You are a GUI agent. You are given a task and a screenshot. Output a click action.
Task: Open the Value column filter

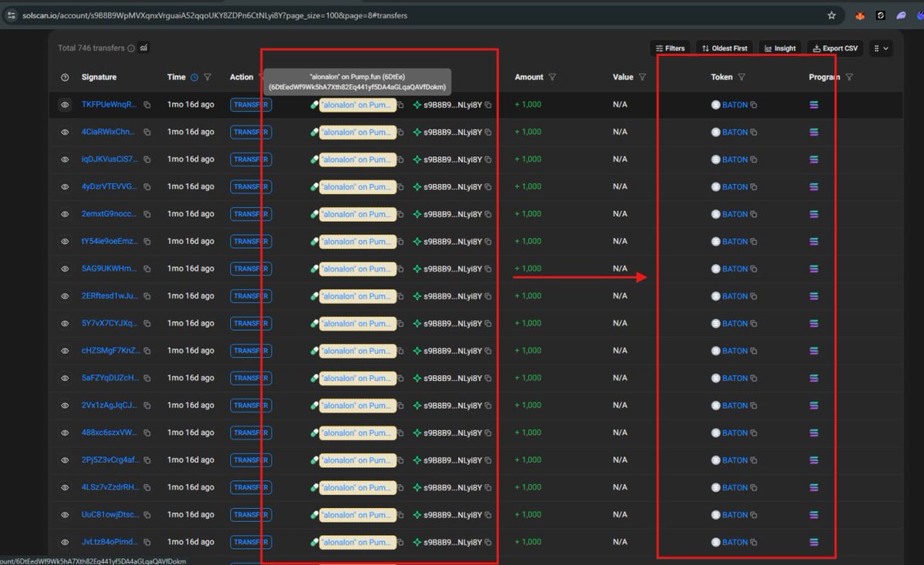(x=642, y=77)
